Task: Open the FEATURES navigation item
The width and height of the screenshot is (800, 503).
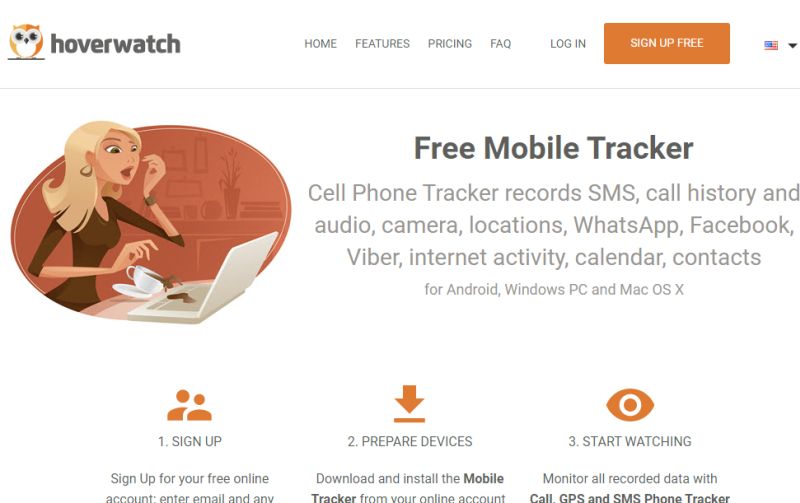Action: [382, 44]
